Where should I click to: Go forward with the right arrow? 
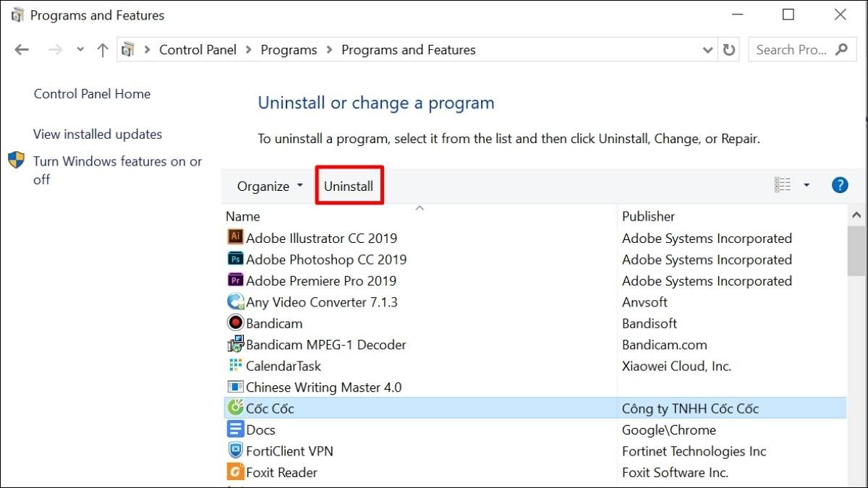click(55, 50)
